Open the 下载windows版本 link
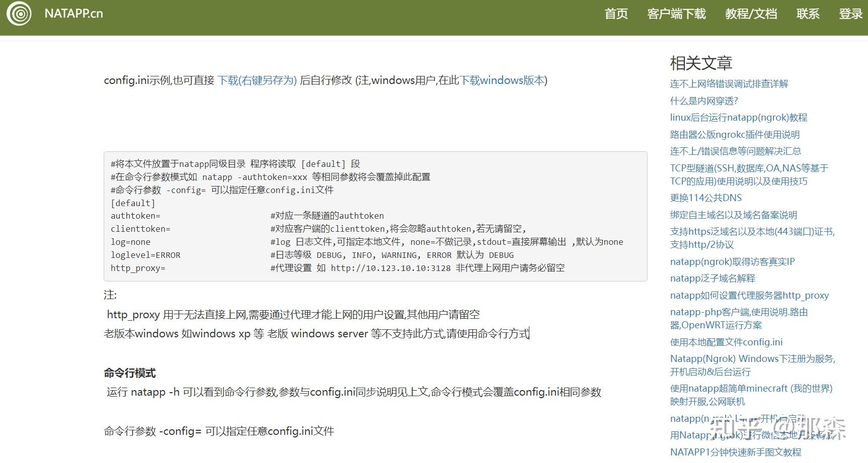Image resolution: width=868 pixels, height=463 pixels. coord(501,80)
